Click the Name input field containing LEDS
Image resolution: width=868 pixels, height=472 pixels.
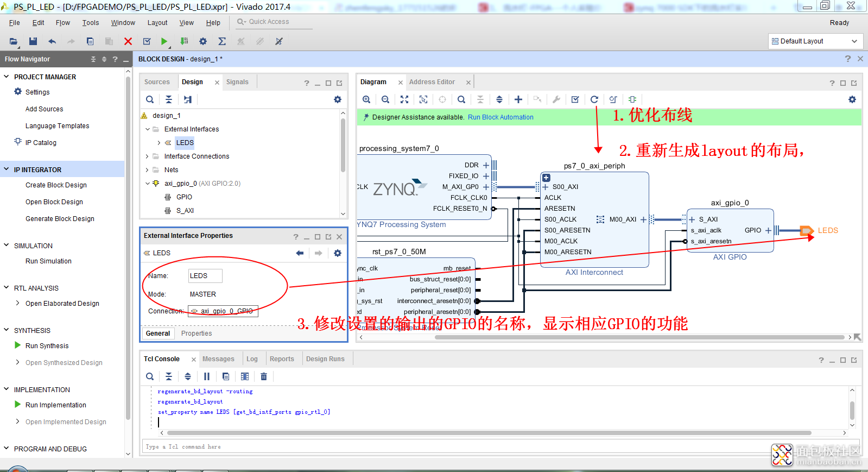point(205,276)
